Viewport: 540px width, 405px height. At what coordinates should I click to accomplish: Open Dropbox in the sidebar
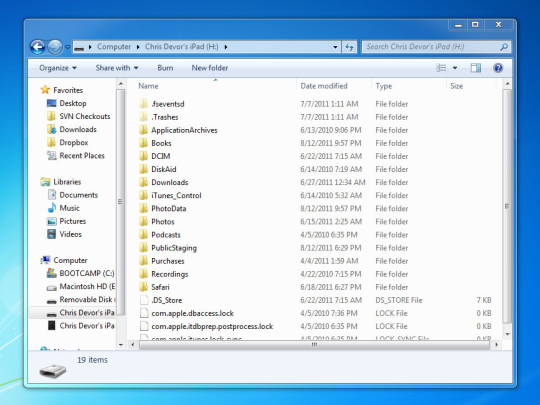74,143
